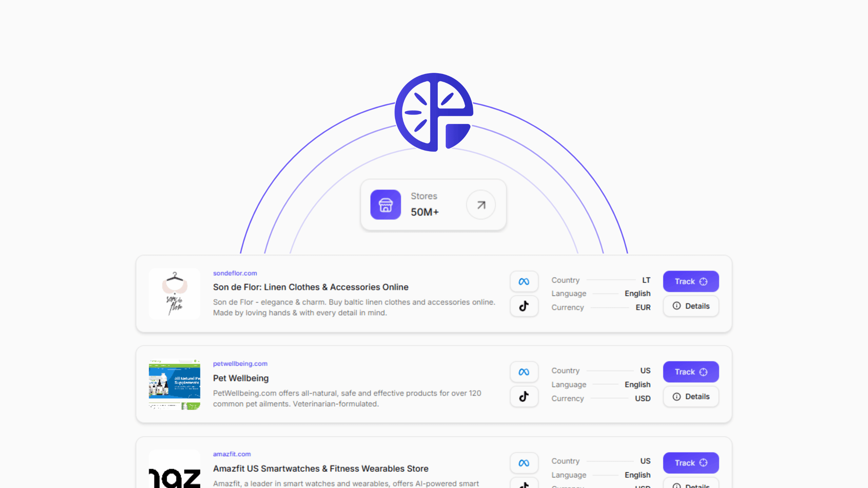This screenshot has width=868, height=488.
Task: Click the Pet Wellbeing store thumbnail
Action: pos(175,384)
